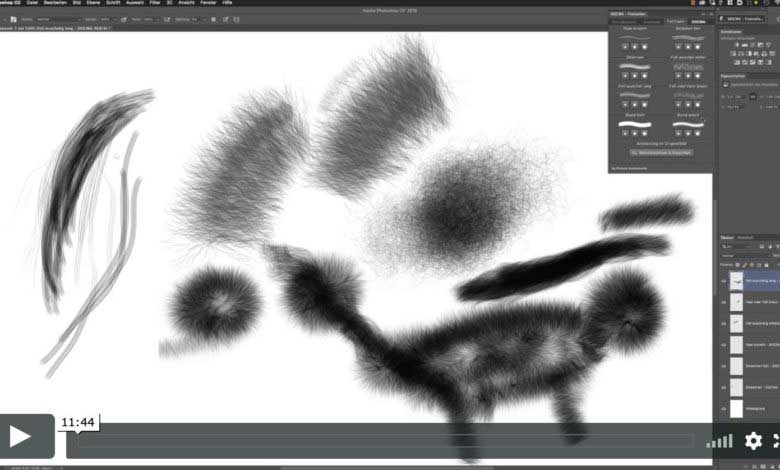Select the Fell wuschelig lang layer thumbnail

(736, 281)
